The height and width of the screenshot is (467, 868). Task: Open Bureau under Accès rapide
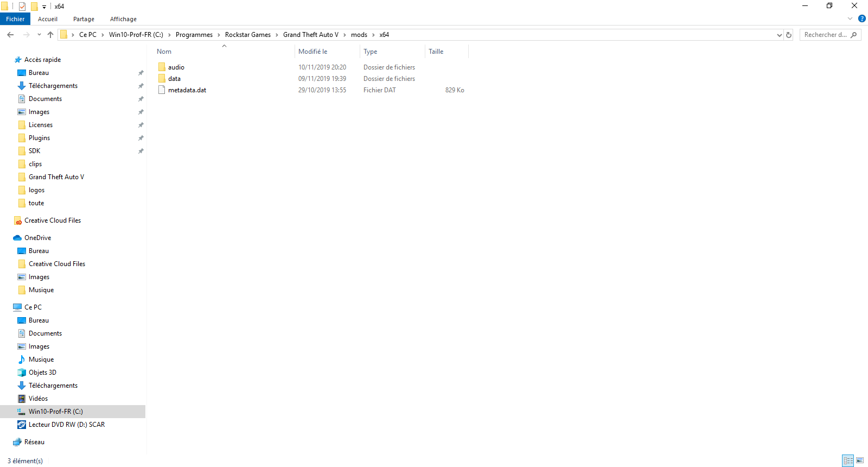(39, 73)
